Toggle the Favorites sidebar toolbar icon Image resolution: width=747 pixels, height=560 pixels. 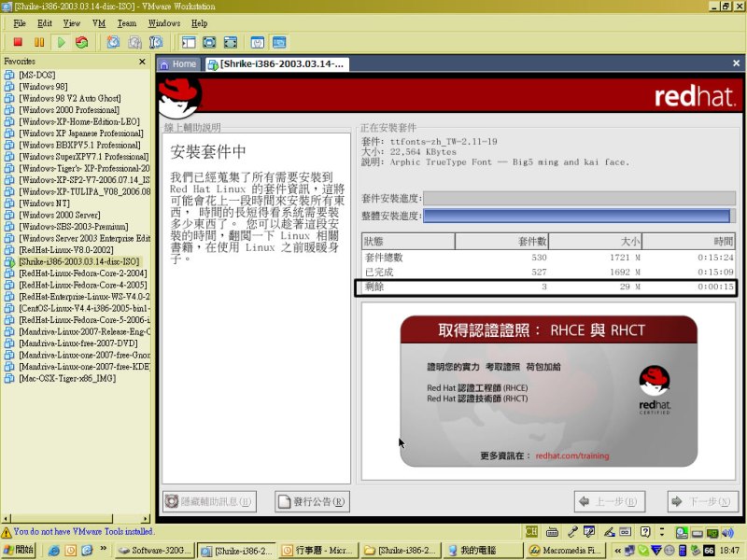pyautogui.click(x=189, y=42)
